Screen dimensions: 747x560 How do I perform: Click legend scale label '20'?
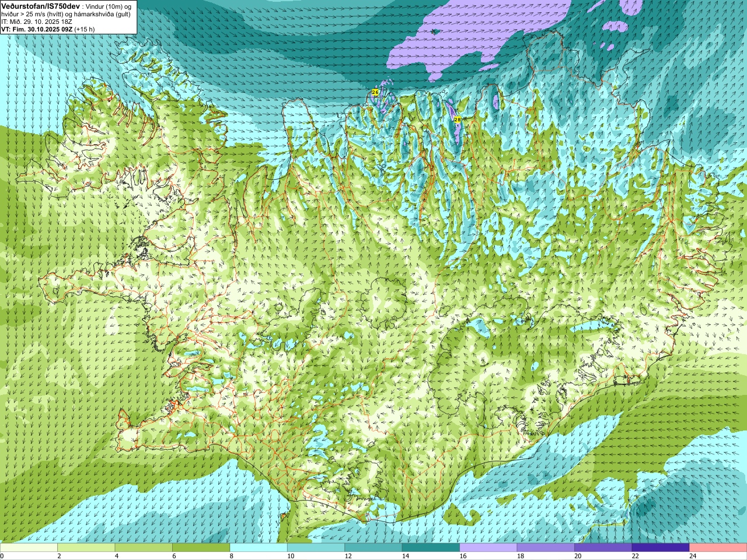point(577,556)
